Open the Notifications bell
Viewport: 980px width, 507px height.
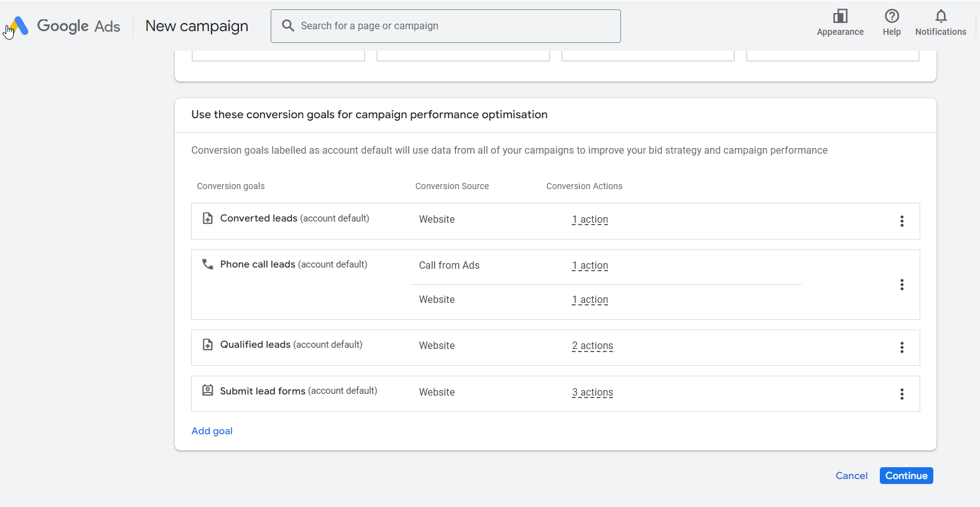pyautogui.click(x=941, y=16)
